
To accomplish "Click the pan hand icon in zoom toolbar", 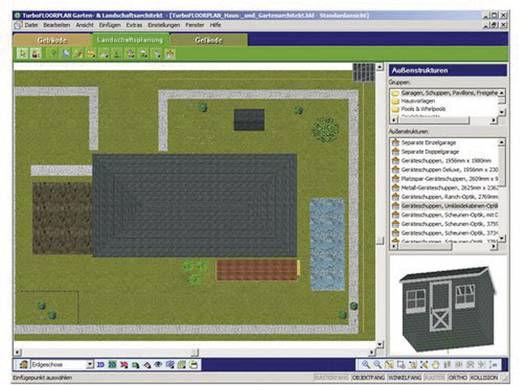I will (435, 364).
